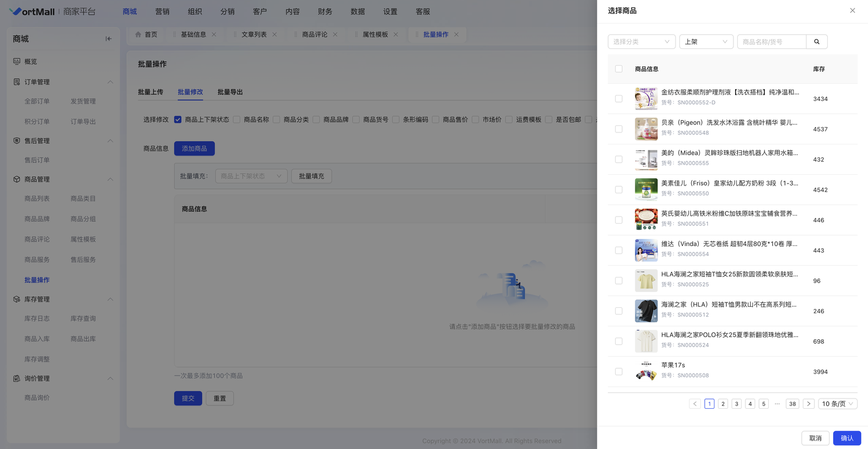Click the search magnifier icon in product picker
The width and height of the screenshot is (868, 449).
[x=816, y=42]
